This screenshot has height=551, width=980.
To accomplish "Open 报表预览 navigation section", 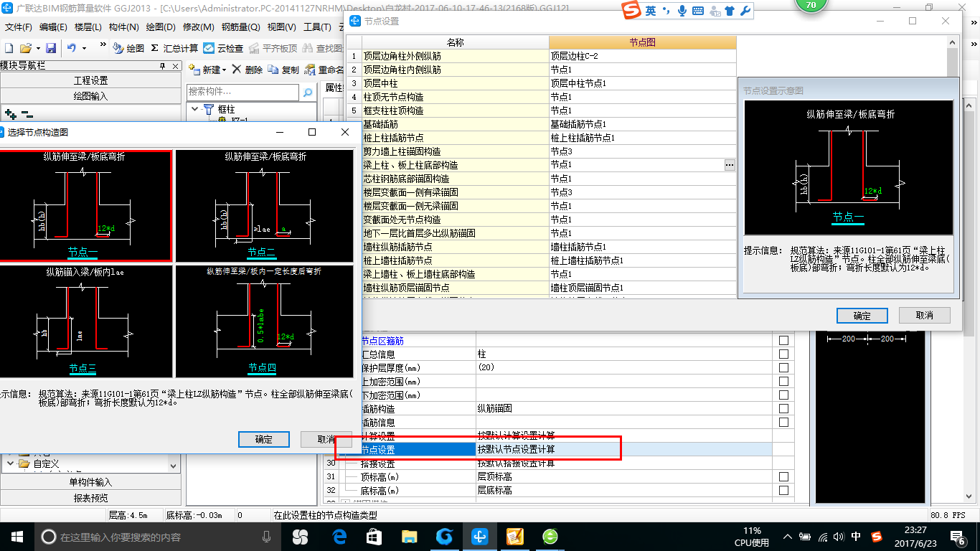I will pyautogui.click(x=90, y=498).
